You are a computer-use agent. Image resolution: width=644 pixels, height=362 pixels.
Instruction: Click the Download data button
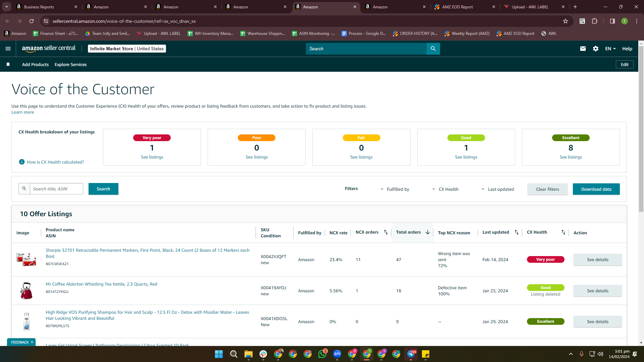coord(596,189)
